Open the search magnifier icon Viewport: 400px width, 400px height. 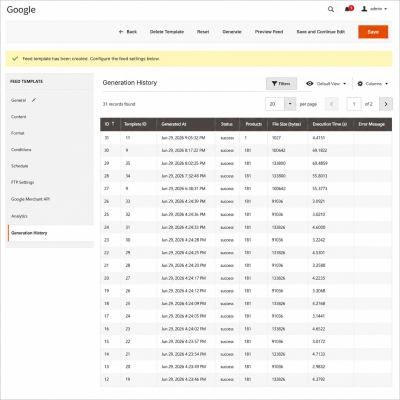coord(331,9)
